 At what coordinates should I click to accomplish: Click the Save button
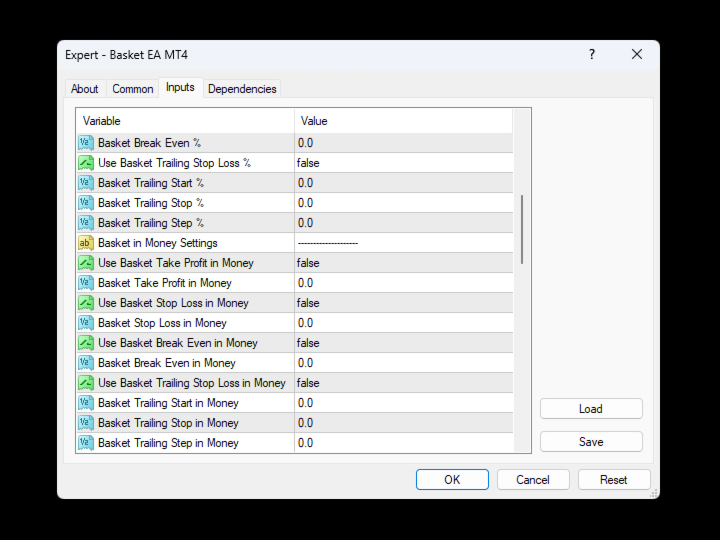click(x=591, y=442)
